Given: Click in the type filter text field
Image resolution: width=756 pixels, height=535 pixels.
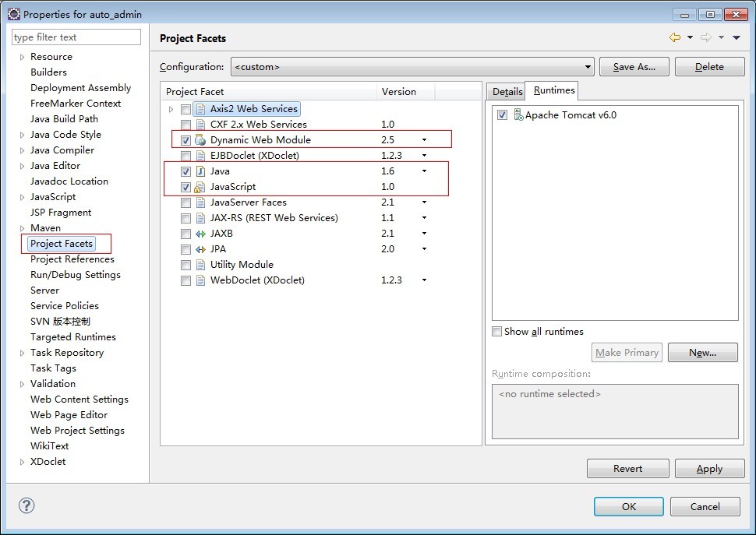Looking at the screenshot, I should pyautogui.click(x=76, y=37).
